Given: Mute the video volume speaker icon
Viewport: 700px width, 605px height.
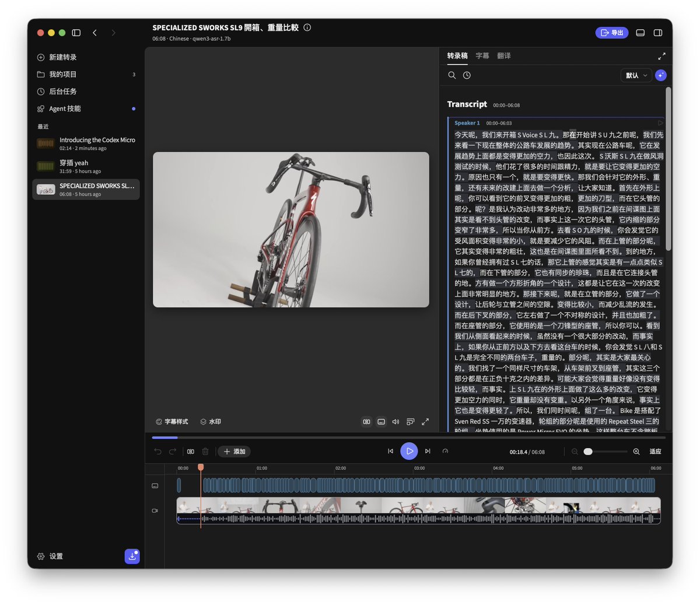Looking at the screenshot, I should 395,422.
